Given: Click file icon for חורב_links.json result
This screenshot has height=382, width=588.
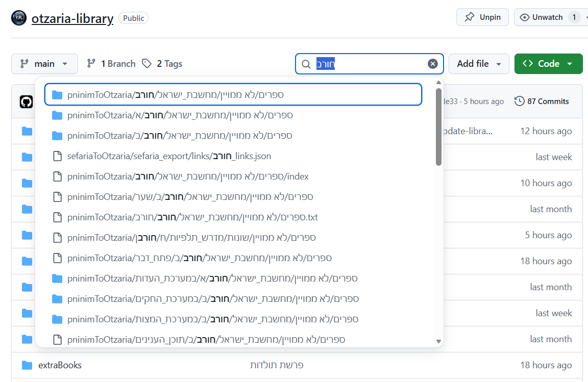Looking at the screenshot, I should [57, 156].
